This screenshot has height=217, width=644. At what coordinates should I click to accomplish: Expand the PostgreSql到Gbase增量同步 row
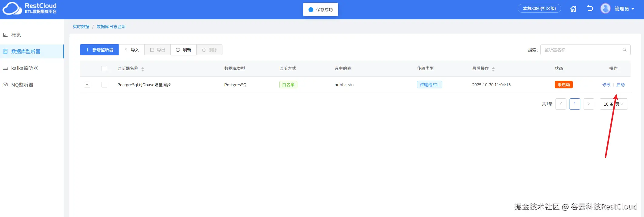[x=87, y=85]
